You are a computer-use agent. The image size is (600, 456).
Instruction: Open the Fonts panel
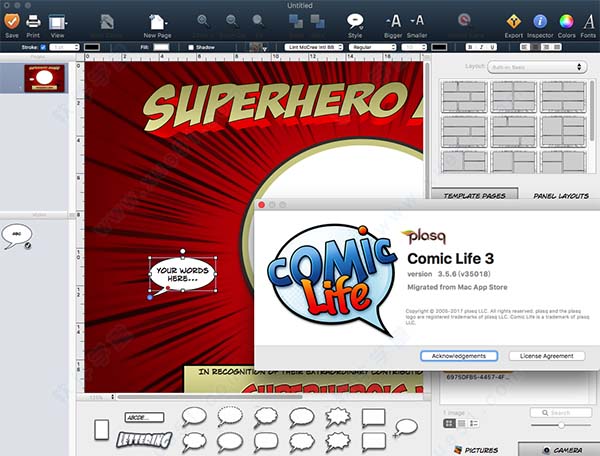589,21
